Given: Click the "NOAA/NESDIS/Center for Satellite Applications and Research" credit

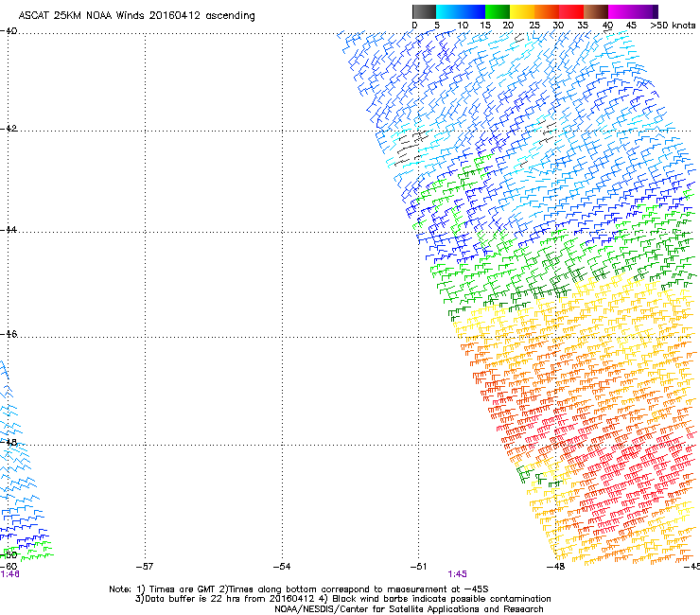Looking at the screenshot, I should pos(409,609).
